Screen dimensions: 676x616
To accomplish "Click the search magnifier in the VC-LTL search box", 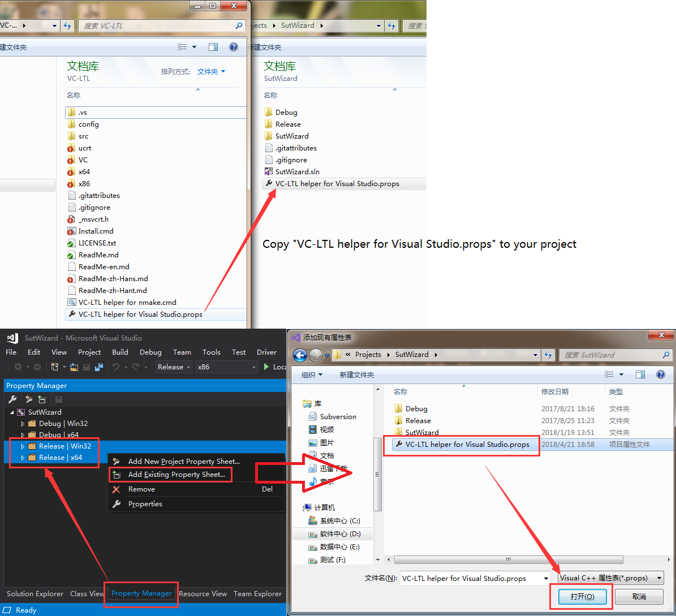I will point(239,26).
